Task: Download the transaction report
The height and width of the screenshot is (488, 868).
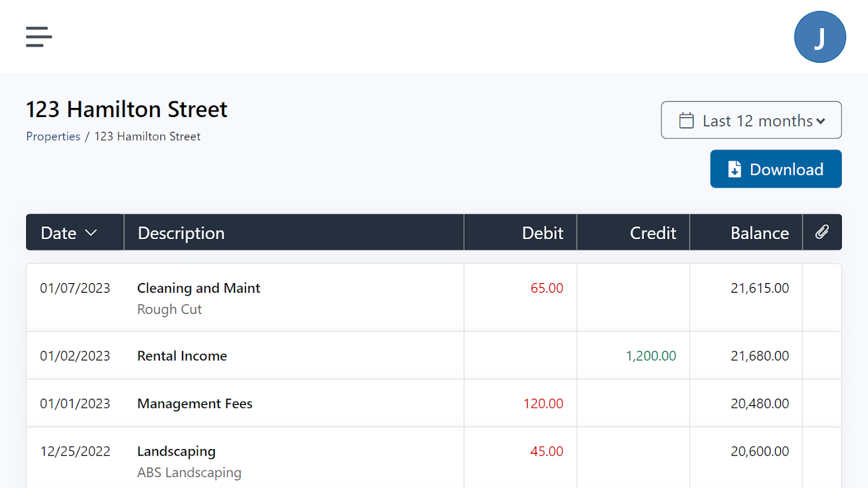Action: click(x=775, y=169)
